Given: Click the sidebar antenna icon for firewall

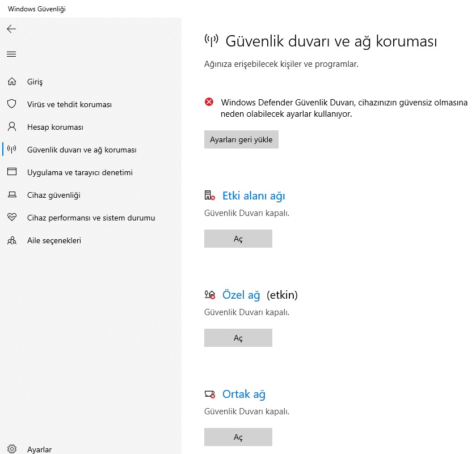Looking at the screenshot, I should (11, 149).
